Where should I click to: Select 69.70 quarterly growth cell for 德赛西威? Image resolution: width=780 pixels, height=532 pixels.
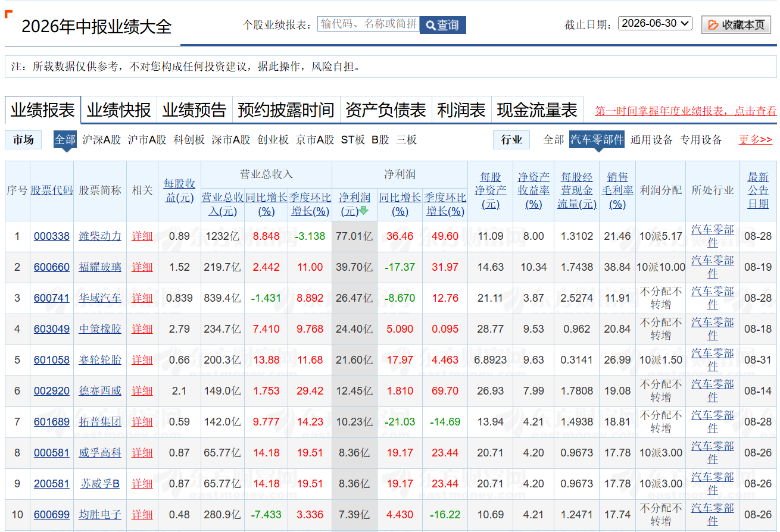click(445, 391)
